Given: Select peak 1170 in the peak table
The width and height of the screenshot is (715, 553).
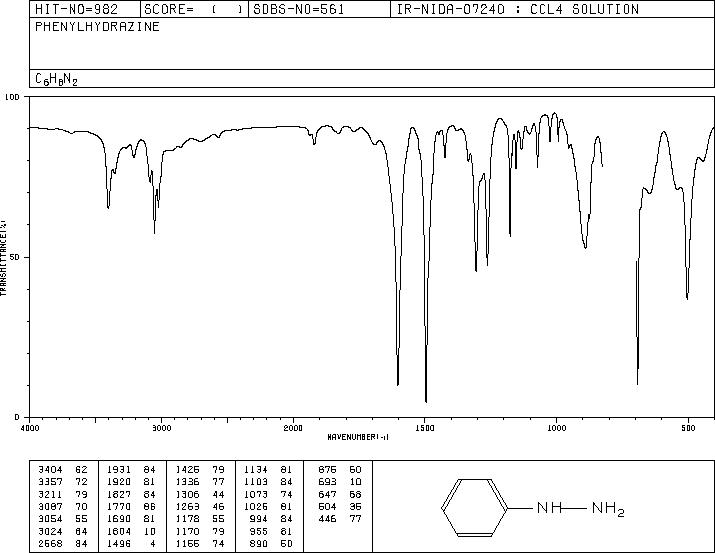Looking at the screenshot, I should 200,531.
